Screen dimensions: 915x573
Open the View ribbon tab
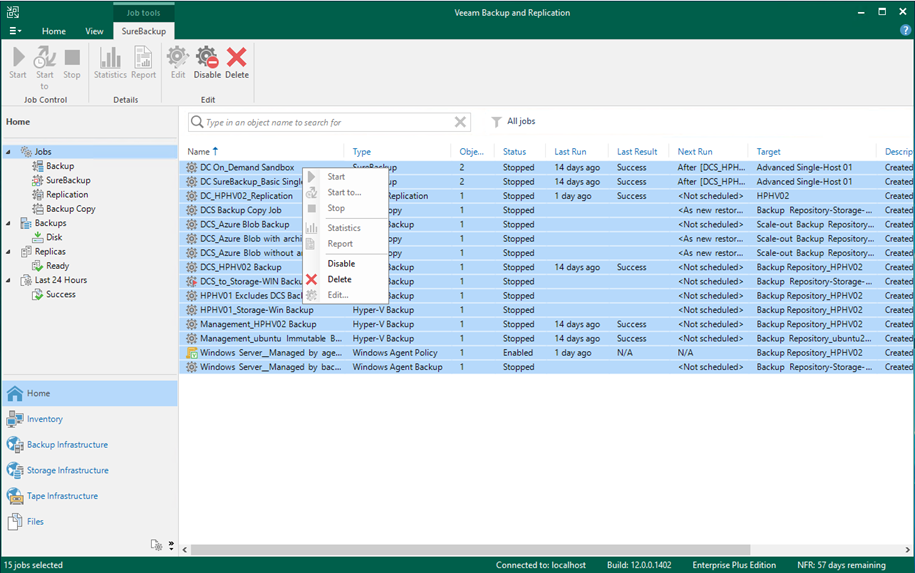pos(94,31)
